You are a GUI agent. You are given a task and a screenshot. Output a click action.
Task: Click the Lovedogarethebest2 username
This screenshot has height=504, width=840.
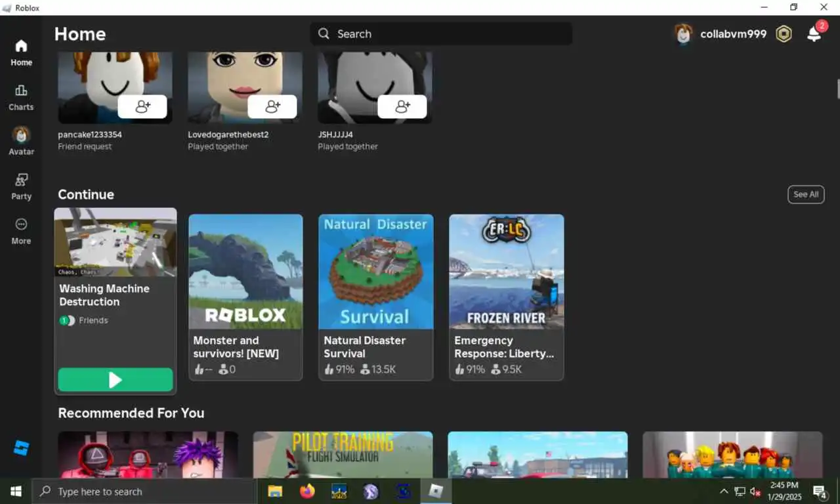point(228,135)
